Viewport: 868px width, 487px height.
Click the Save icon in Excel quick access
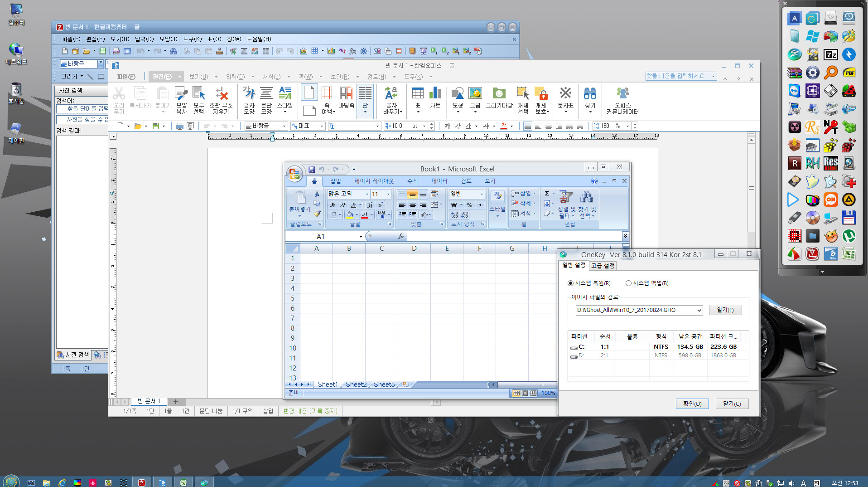click(x=312, y=170)
